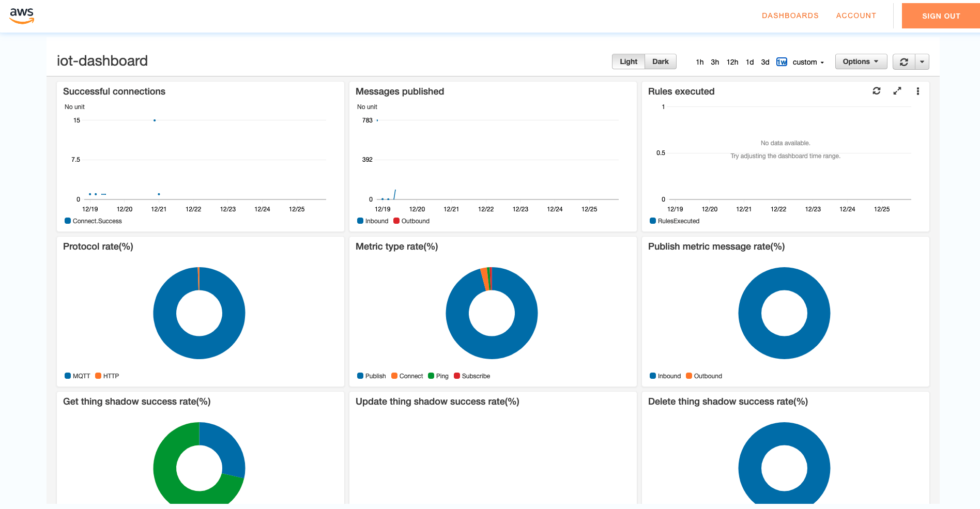Select the 1d time range
The width and height of the screenshot is (980, 509).
pyautogui.click(x=750, y=62)
